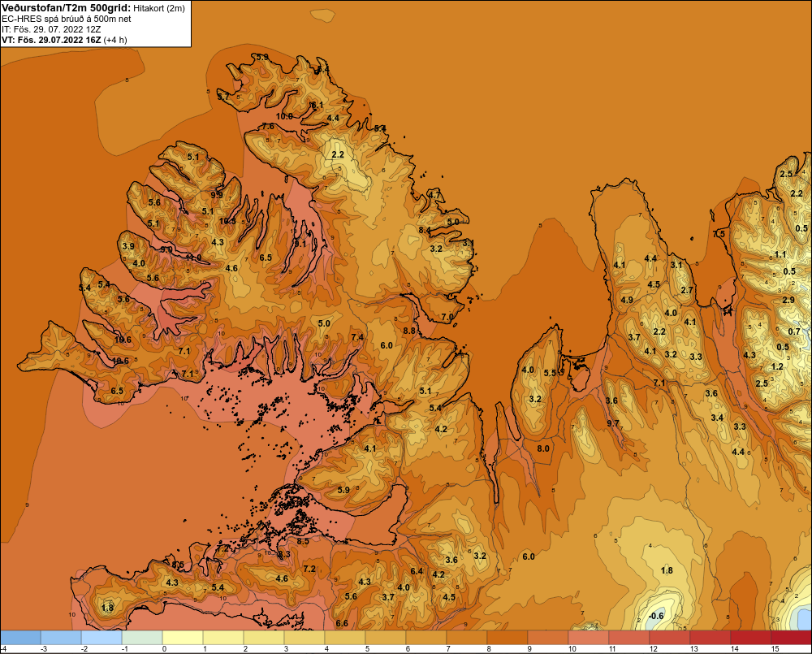The image size is (812, 654).
Task: Click the 9.7 temperature value on the map
Action: tap(612, 423)
